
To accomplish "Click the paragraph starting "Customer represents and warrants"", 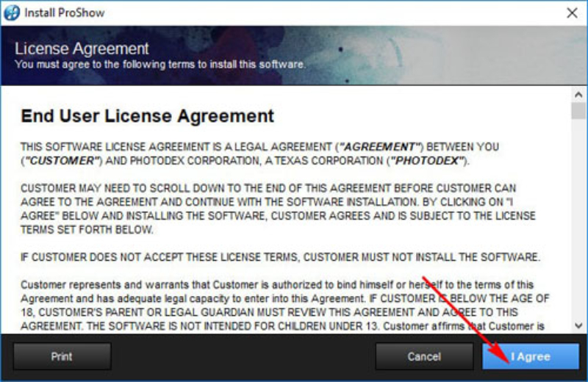I will [x=284, y=306].
